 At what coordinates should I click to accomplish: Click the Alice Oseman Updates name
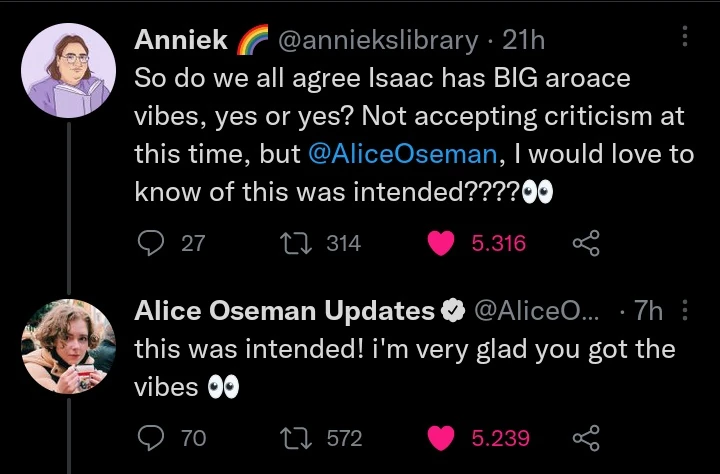click(x=284, y=311)
